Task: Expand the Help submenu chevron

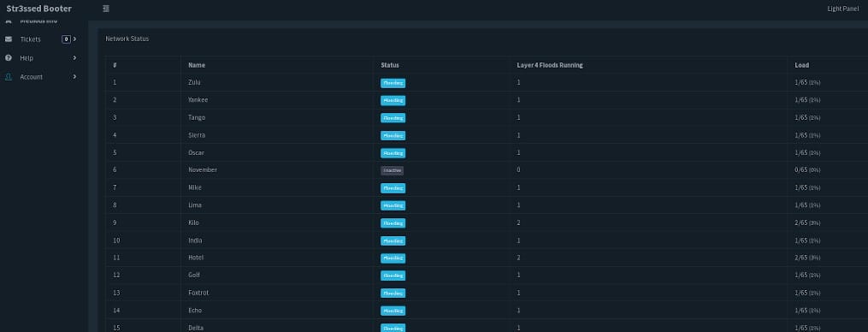Action: (x=74, y=57)
